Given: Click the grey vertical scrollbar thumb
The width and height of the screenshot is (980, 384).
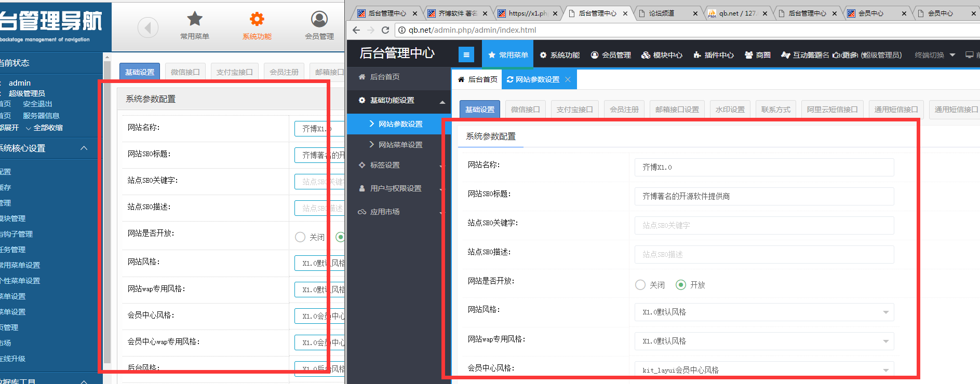Looking at the screenshot, I should point(107,208).
